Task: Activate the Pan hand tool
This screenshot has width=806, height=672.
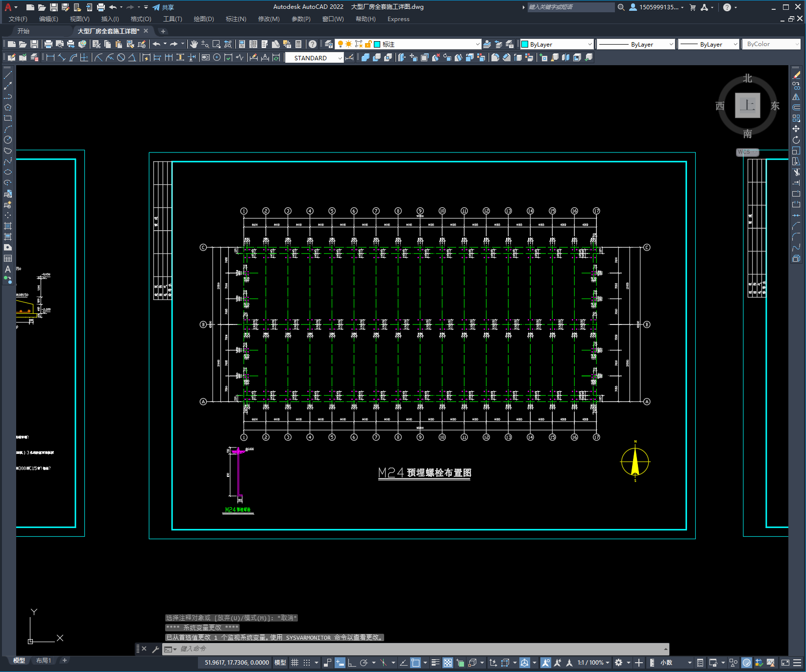Action: pos(194,44)
